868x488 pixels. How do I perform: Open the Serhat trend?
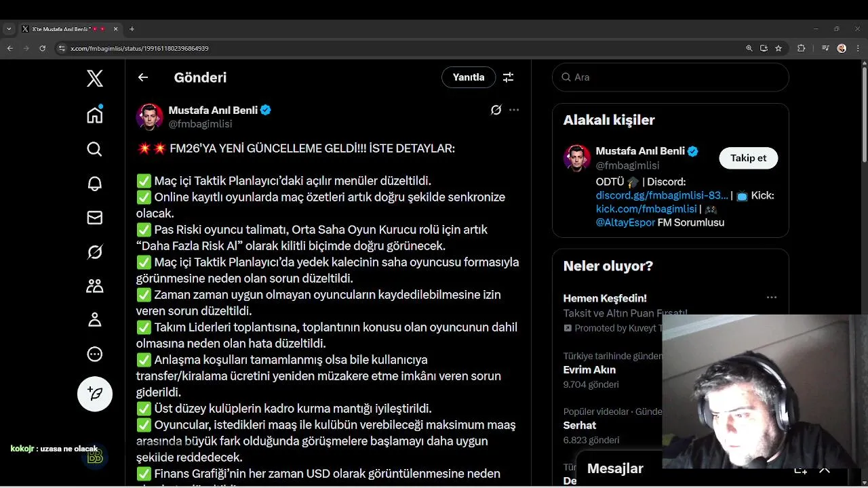(580, 426)
